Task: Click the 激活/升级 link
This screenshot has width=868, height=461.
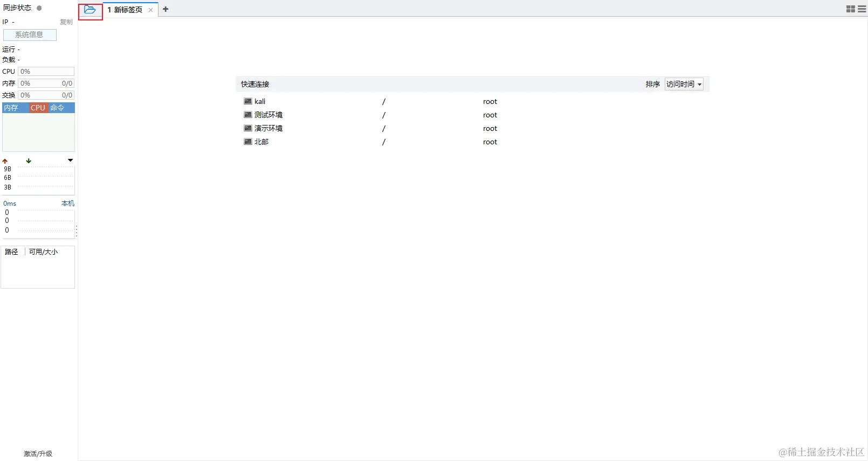Action: 38,454
